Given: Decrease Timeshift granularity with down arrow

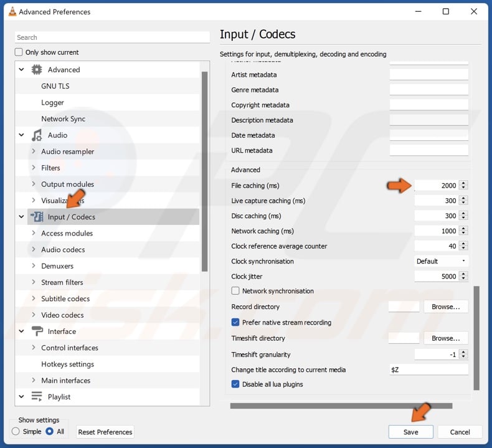Looking at the screenshot, I should click(x=463, y=356).
